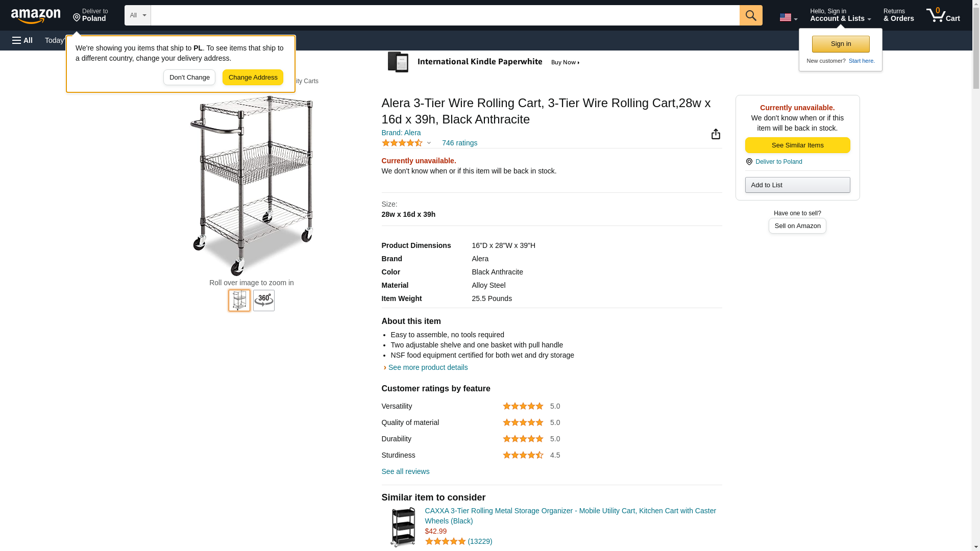This screenshot has height=551, width=980.
Task: Click in the Amazon search field
Action: pyautogui.click(x=445, y=15)
